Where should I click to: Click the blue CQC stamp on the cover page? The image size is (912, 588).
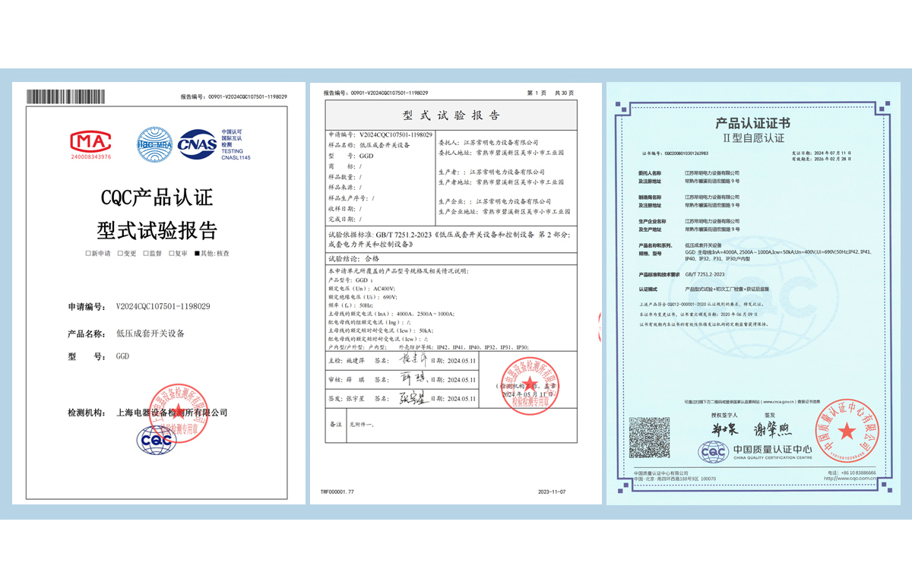156,441
